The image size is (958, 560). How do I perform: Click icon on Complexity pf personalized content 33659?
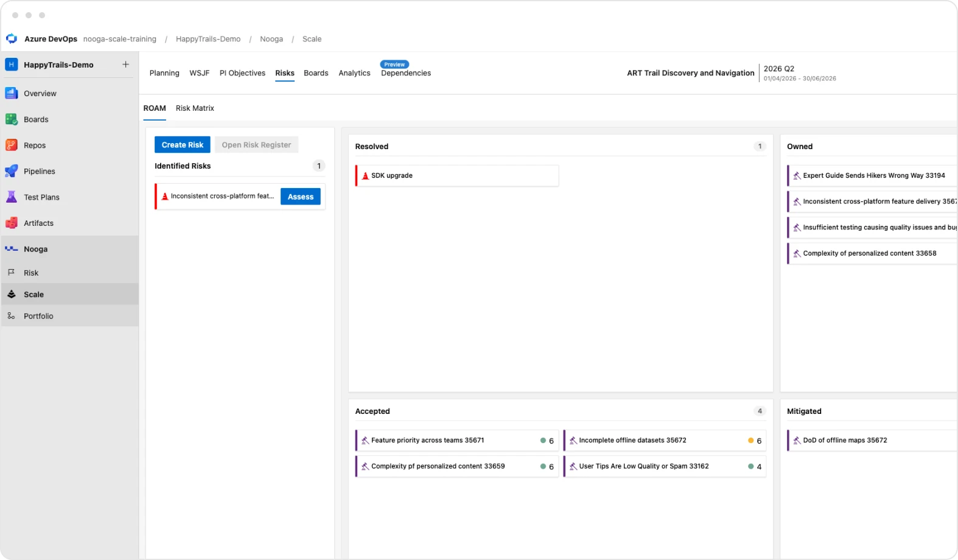(365, 467)
